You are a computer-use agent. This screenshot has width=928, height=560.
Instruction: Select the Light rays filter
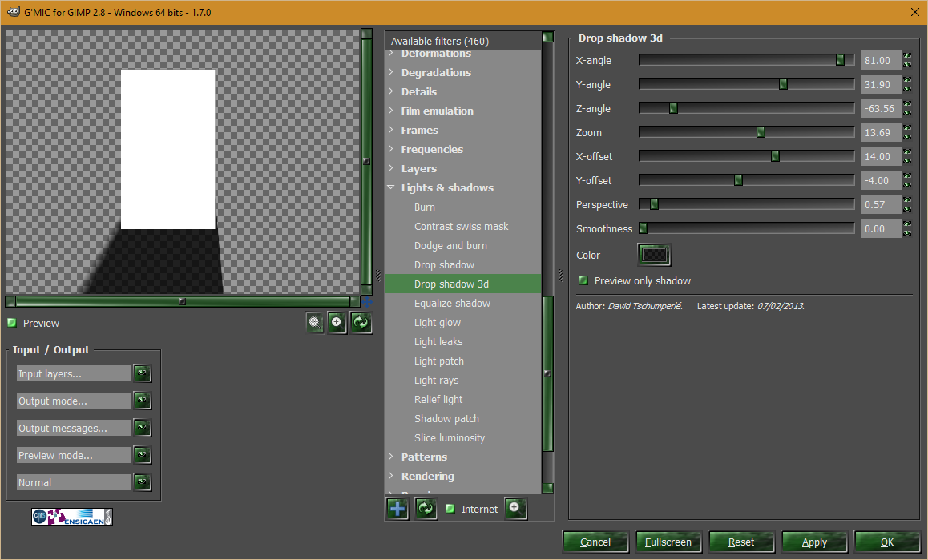click(x=436, y=380)
